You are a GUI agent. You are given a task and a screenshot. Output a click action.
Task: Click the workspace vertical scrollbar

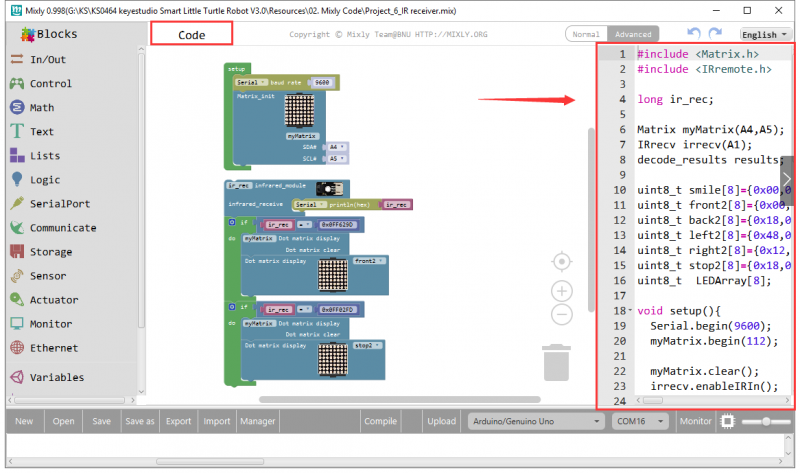(591, 219)
